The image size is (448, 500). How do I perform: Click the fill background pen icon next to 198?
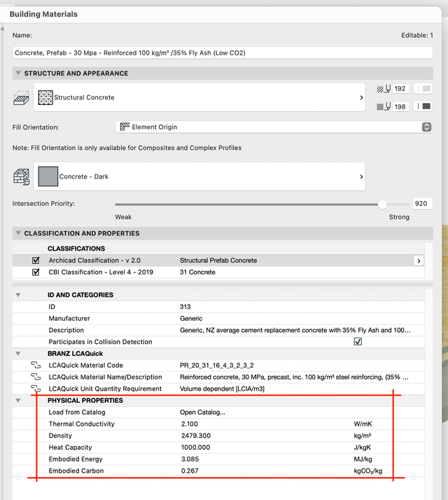coord(384,106)
